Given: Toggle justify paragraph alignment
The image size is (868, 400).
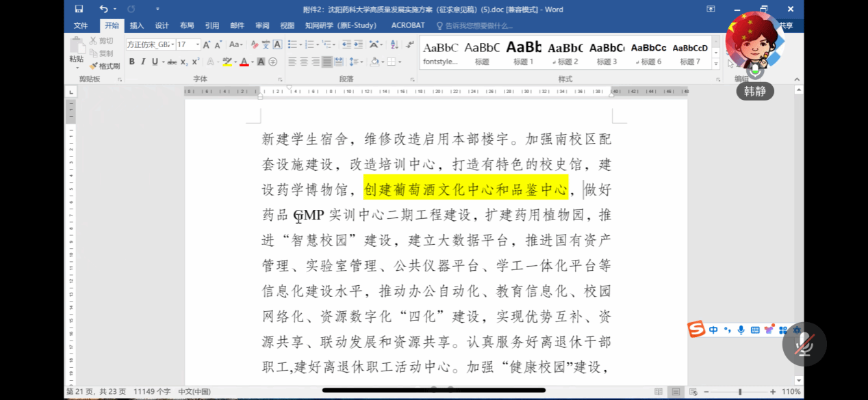Looking at the screenshot, I should click(327, 62).
